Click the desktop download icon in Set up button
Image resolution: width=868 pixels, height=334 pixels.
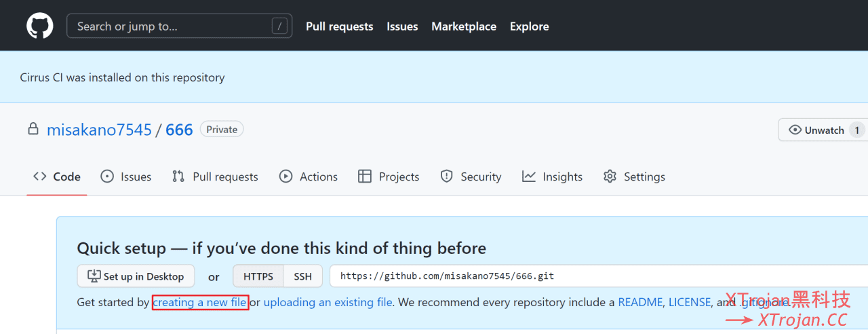94,276
